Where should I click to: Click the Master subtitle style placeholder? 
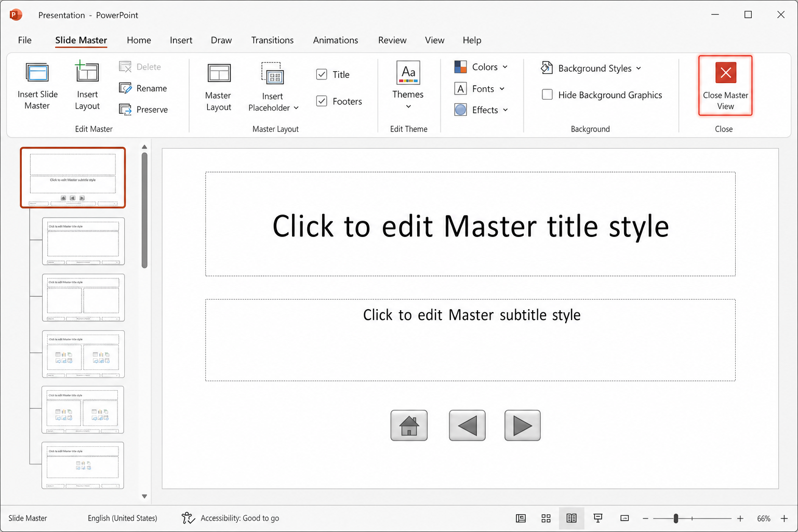tap(470, 340)
